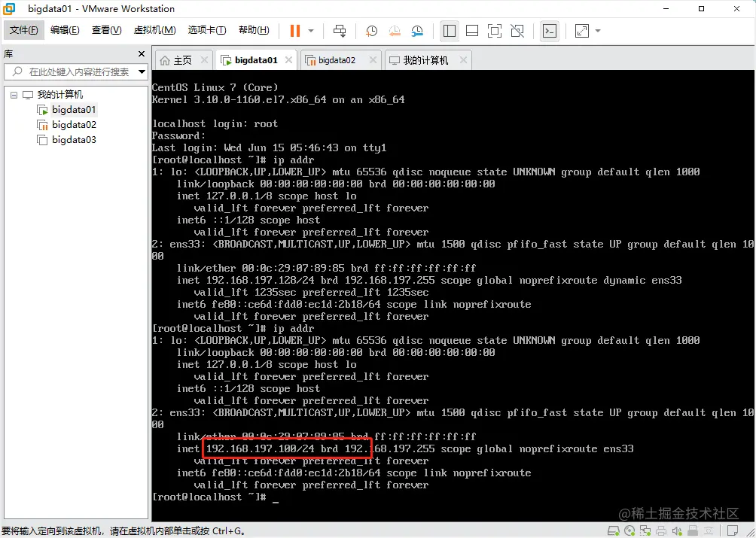Open the 帮助(H) menu
756x538 pixels.
[x=254, y=30]
